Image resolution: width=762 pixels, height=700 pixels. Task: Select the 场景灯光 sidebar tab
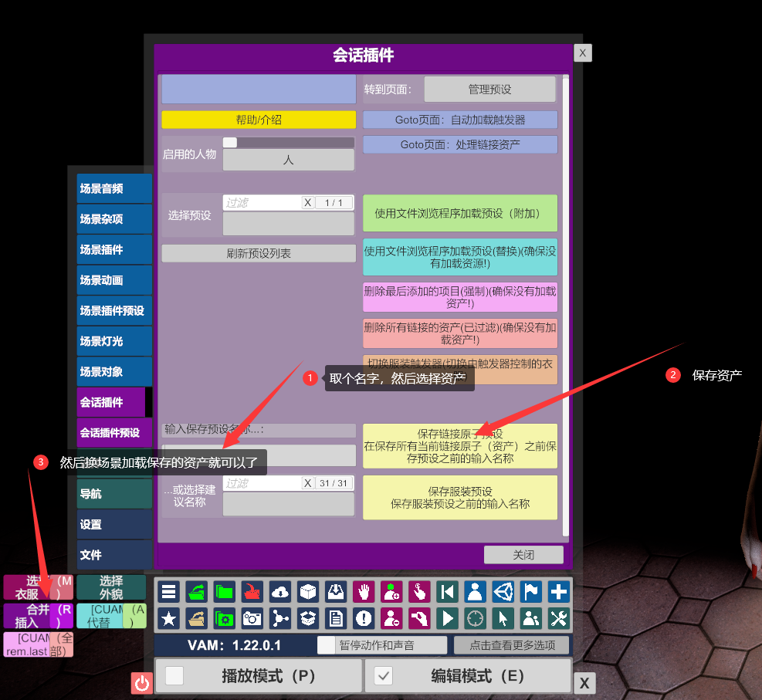click(114, 341)
